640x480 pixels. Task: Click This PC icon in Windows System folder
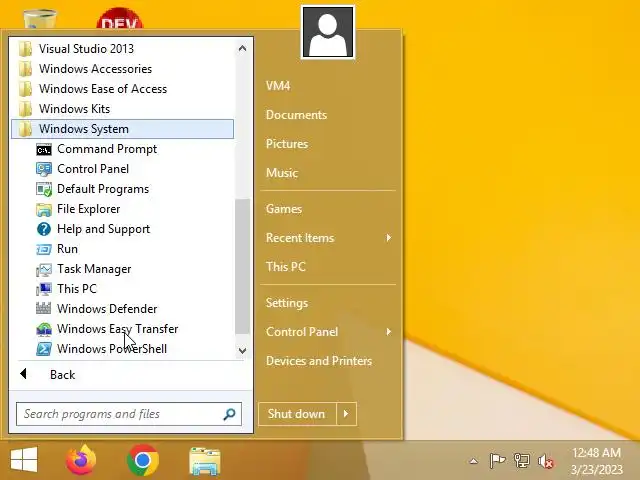pyautogui.click(x=44, y=289)
